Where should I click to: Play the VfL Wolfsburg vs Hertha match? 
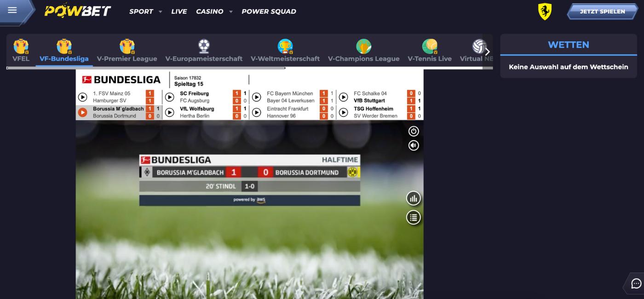[169, 112]
